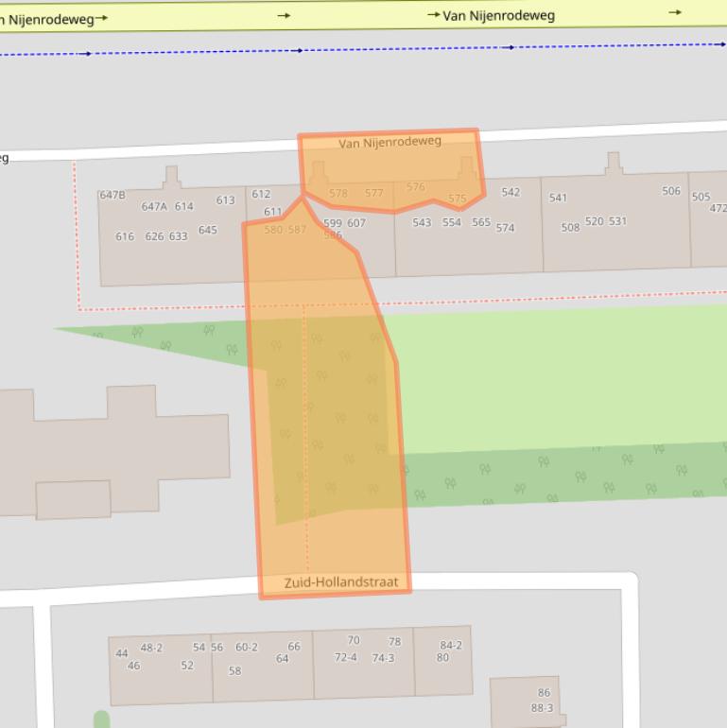
Task: Click house number 613
Action: 225,200
